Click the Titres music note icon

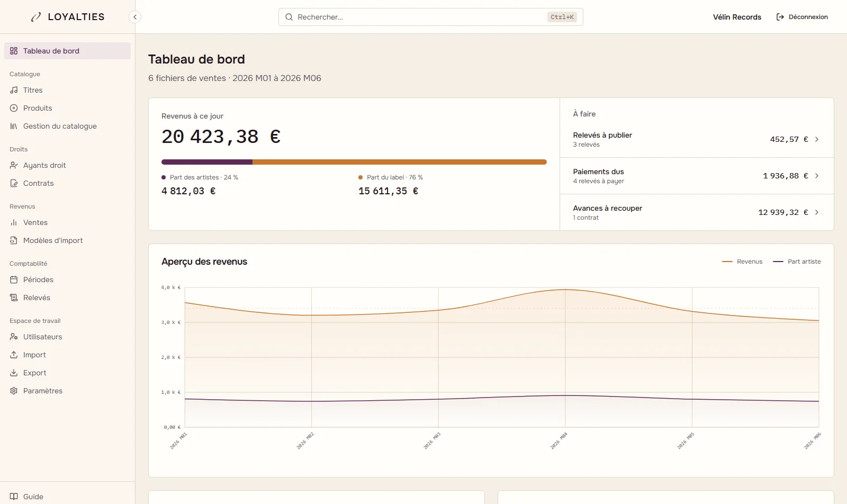pyautogui.click(x=14, y=90)
